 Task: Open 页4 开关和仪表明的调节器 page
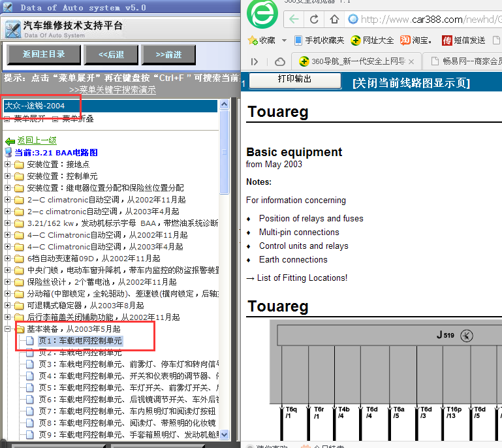(129, 376)
